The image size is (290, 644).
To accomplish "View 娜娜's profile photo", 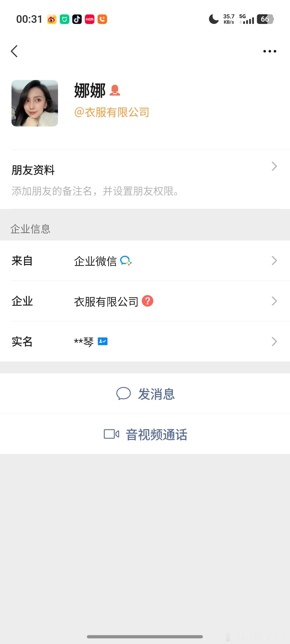I will 35,103.
